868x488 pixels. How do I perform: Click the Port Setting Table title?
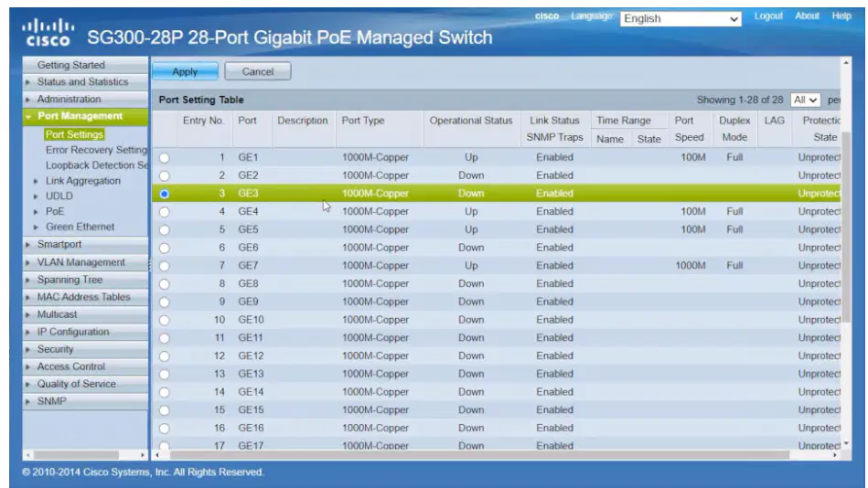(x=201, y=100)
